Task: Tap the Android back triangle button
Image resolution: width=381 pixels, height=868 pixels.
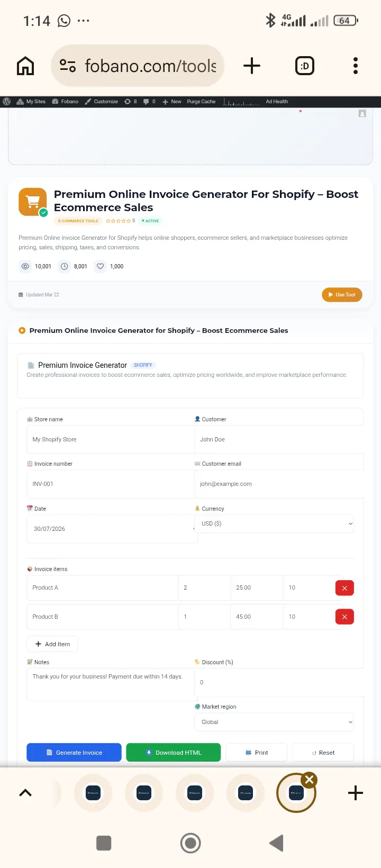Action: [x=277, y=843]
